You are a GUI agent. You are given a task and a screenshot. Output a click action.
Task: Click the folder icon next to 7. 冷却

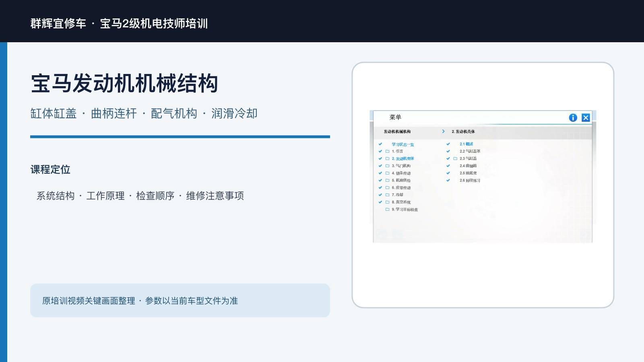[387, 195]
